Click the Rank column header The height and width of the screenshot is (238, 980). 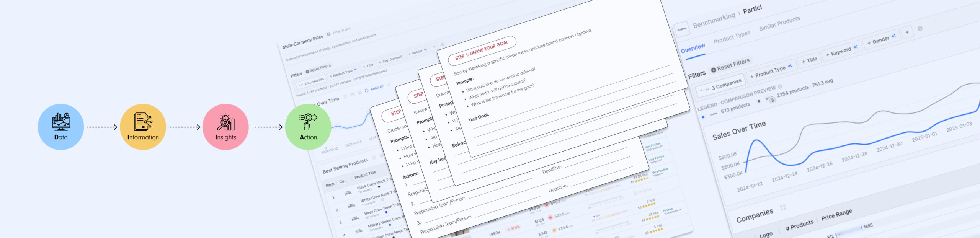[x=330, y=185]
